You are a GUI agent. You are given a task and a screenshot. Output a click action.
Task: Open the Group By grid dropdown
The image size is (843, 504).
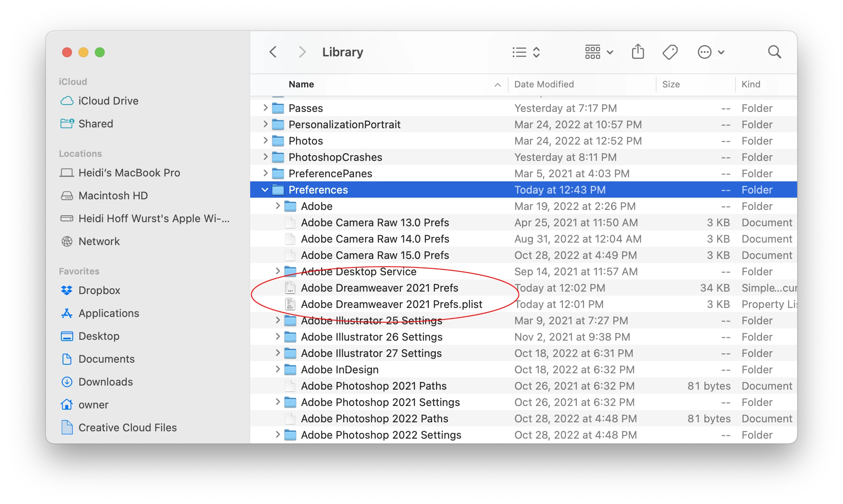point(599,52)
